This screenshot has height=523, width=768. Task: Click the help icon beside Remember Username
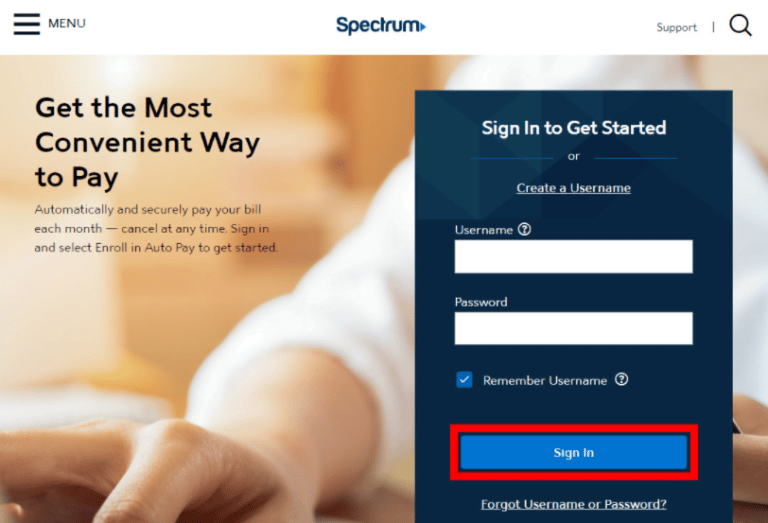(x=622, y=379)
